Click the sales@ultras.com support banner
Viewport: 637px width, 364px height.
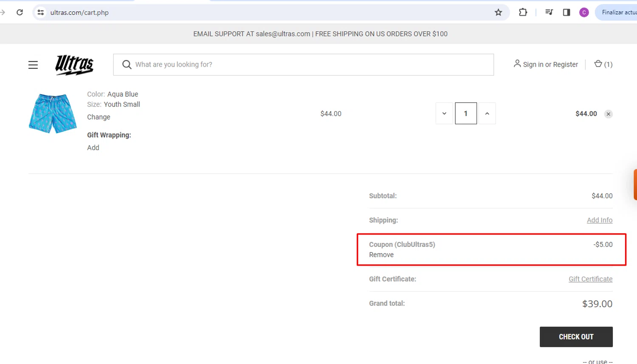(320, 34)
